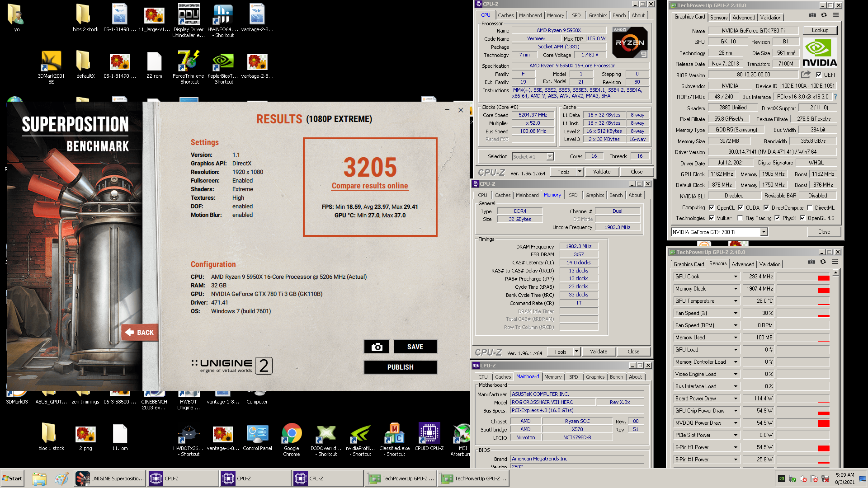Switch to Caches tab in top CPU-Z
This screenshot has width=868, height=488.
tap(505, 15)
